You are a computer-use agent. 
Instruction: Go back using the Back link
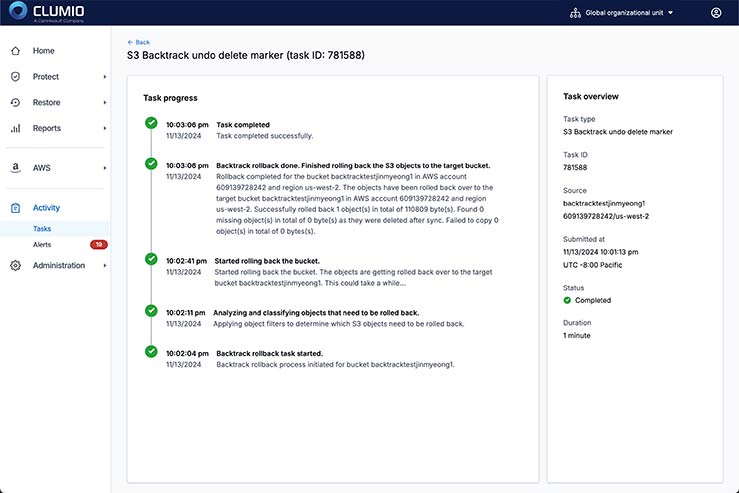[x=139, y=42]
